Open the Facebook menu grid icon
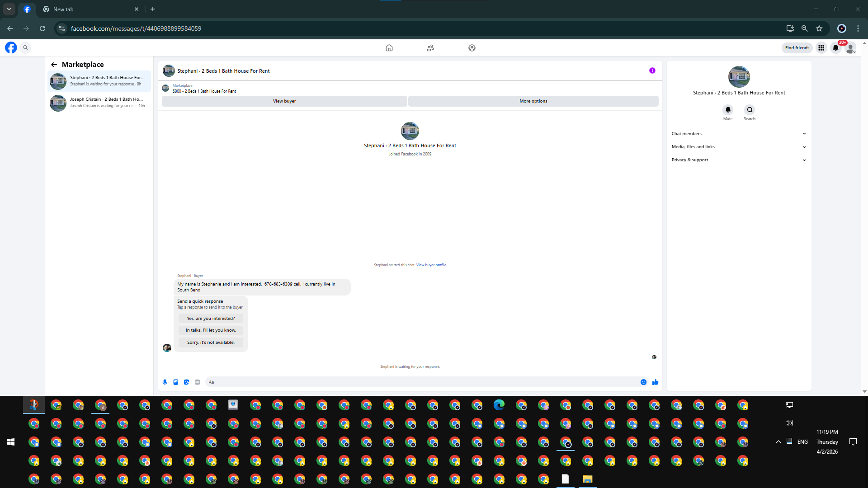The width and height of the screenshot is (868, 488). [821, 48]
